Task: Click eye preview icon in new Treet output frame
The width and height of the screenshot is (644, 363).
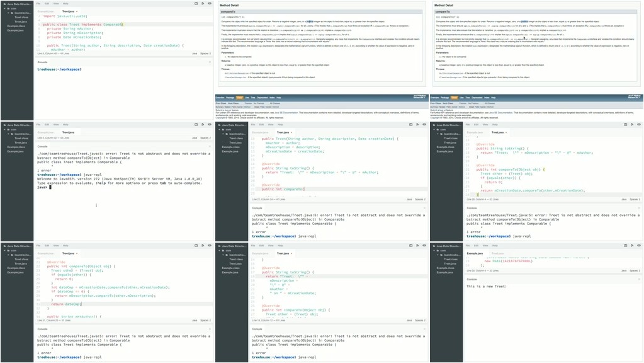Action: 639,245
